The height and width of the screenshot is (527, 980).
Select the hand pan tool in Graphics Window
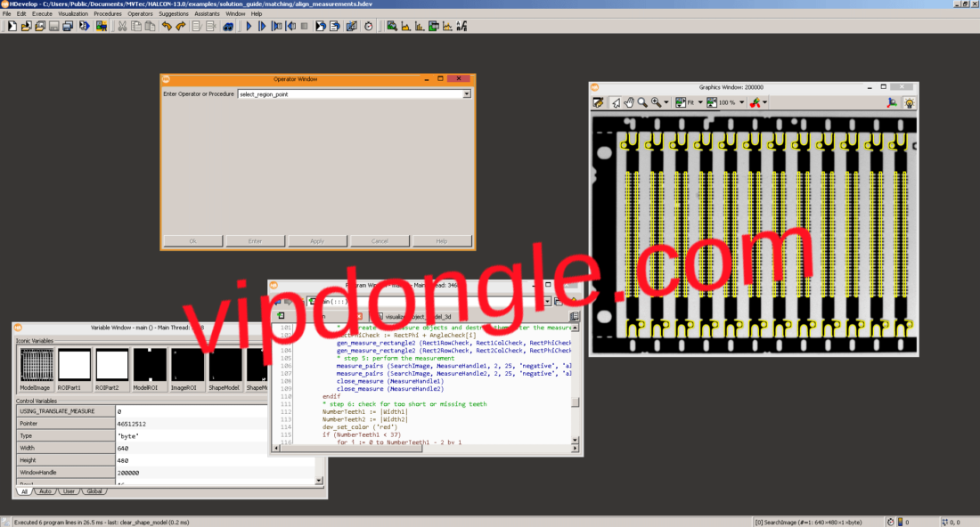coord(629,101)
